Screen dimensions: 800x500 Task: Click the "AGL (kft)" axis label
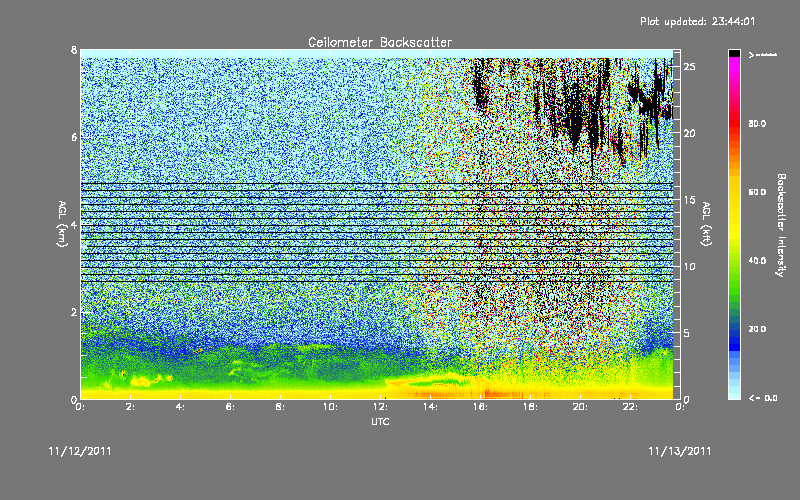pos(706,224)
